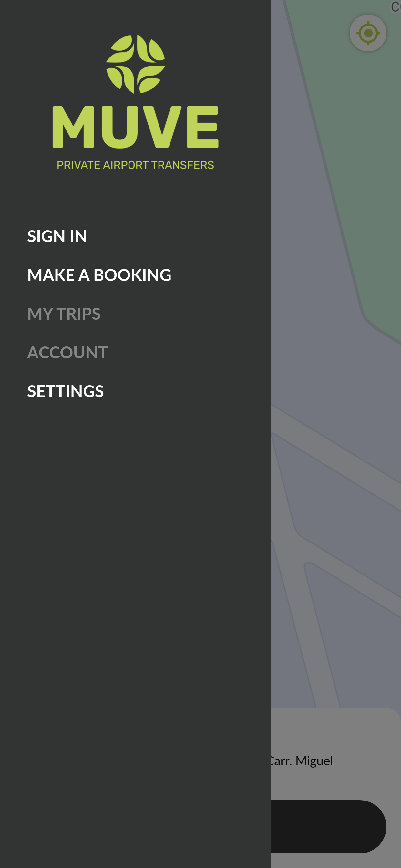
Task: Tap the black rounded button at bottom
Action: (x=329, y=827)
